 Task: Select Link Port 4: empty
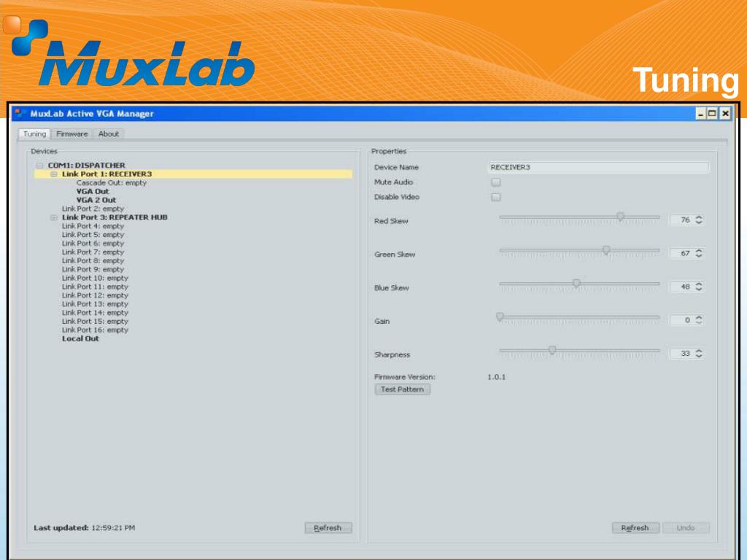pyautogui.click(x=93, y=226)
